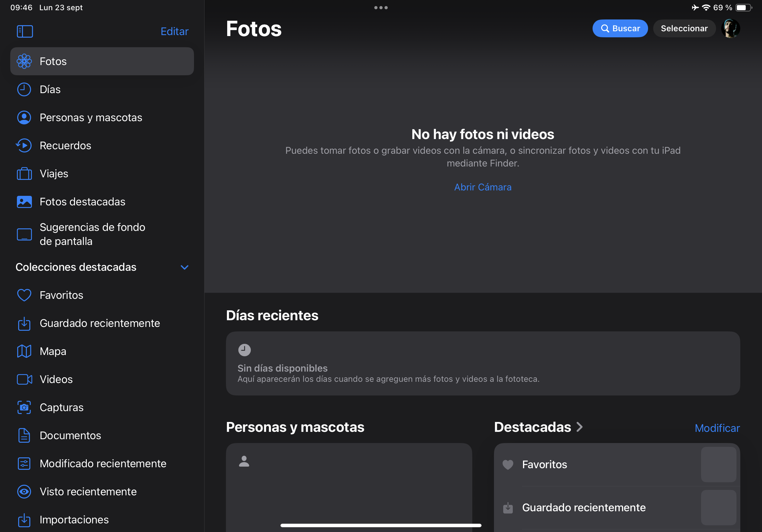Click the Editar link in the sidebar
The width and height of the screenshot is (762, 532).
(174, 32)
